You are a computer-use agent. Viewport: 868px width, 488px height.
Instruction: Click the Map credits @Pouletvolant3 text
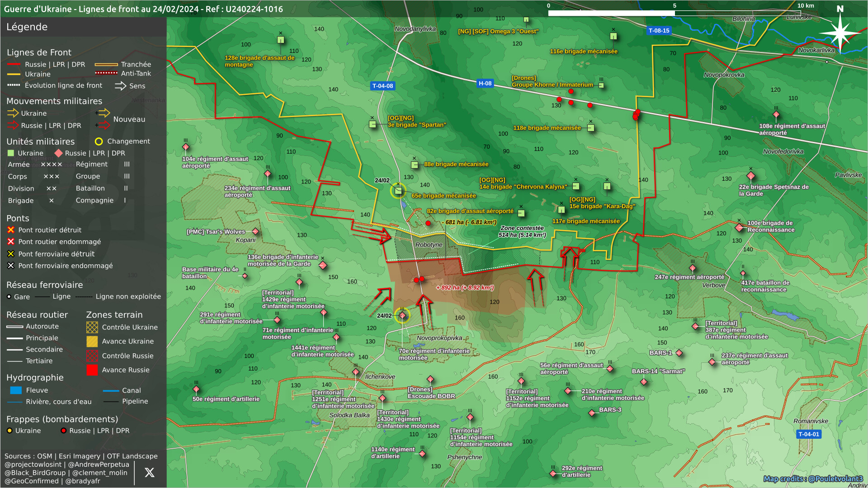[x=813, y=479]
